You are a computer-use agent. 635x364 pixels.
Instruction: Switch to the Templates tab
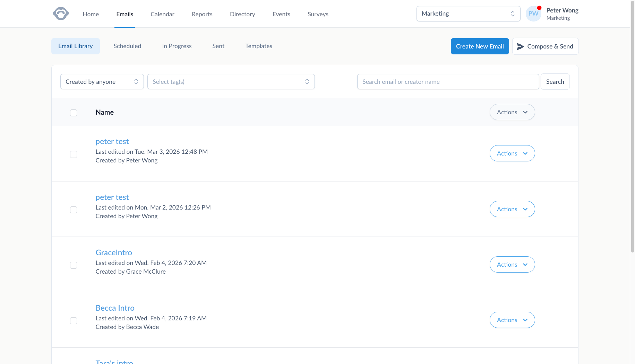258,46
